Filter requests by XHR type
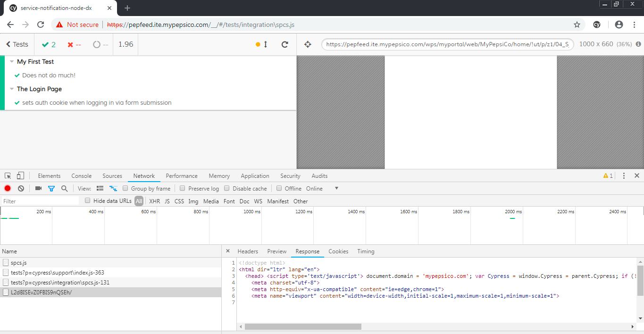The height and width of the screenshot is (334, 644). point(154,201)
